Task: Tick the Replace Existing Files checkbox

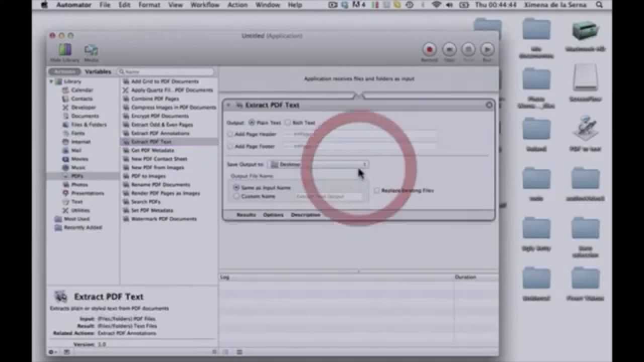Action: (377, 191)
